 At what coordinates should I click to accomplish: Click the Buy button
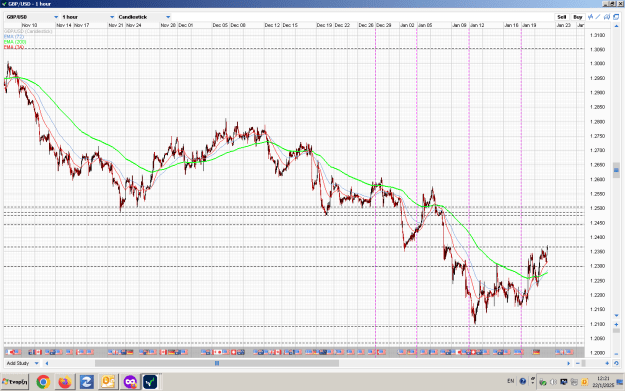click(578, 17)
